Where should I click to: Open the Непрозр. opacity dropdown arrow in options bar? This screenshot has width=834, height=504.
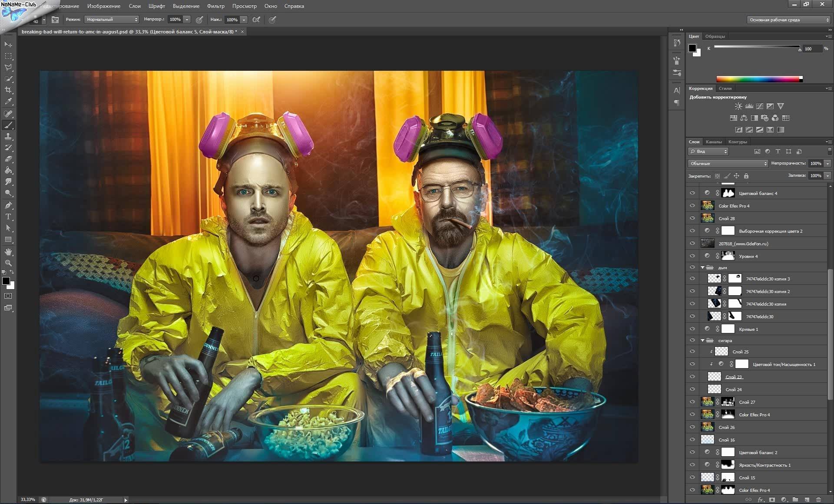click(187, 20)
